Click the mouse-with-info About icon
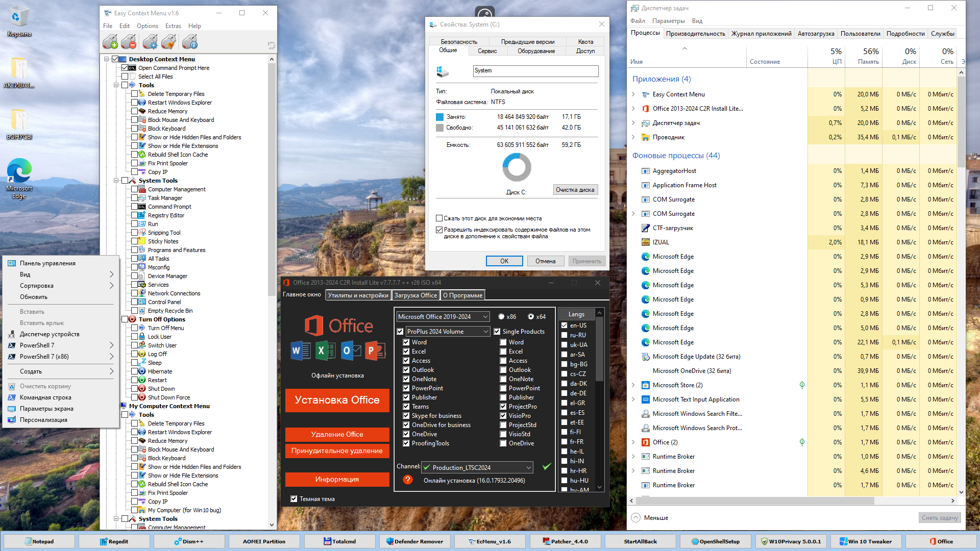The image size is (980, 551). (190, 42)
